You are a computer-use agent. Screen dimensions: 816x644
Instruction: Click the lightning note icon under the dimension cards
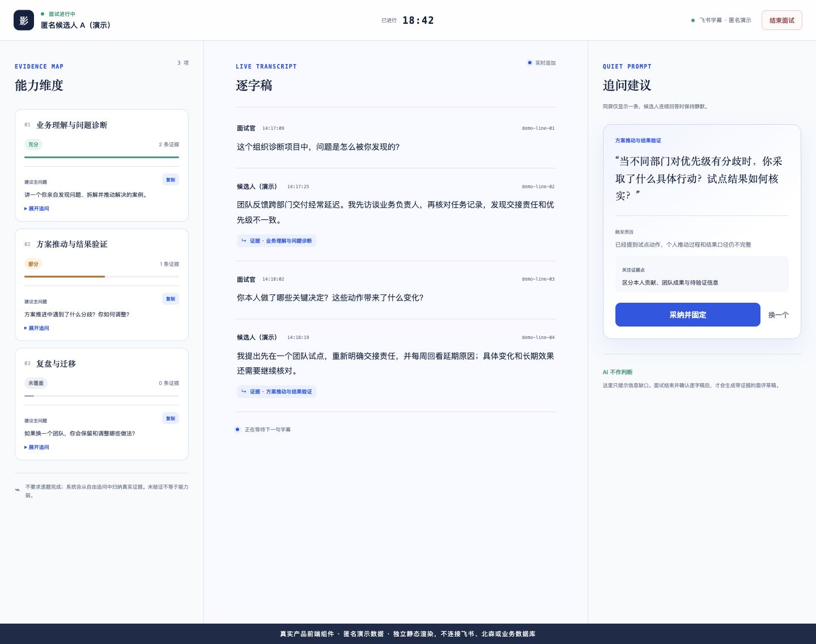(18, 490)
